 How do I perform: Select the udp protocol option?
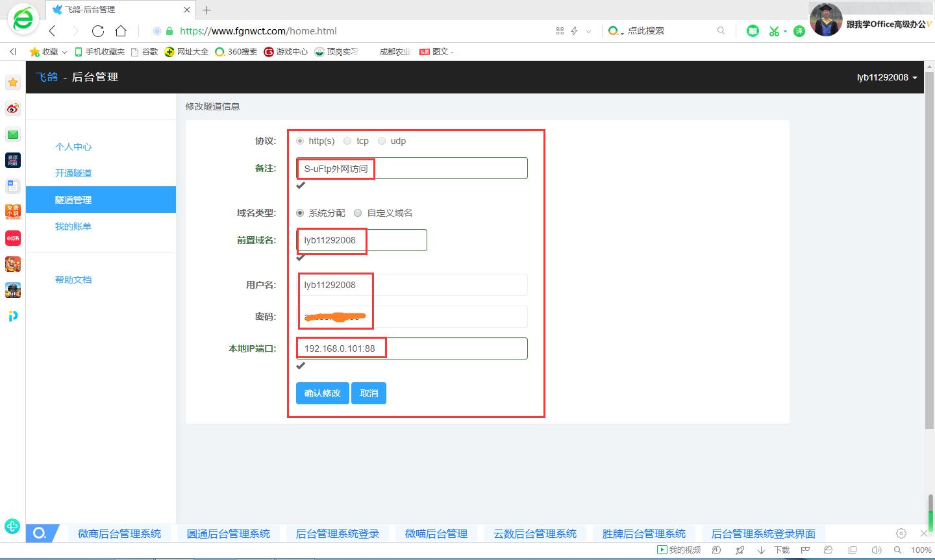[382, 141]
